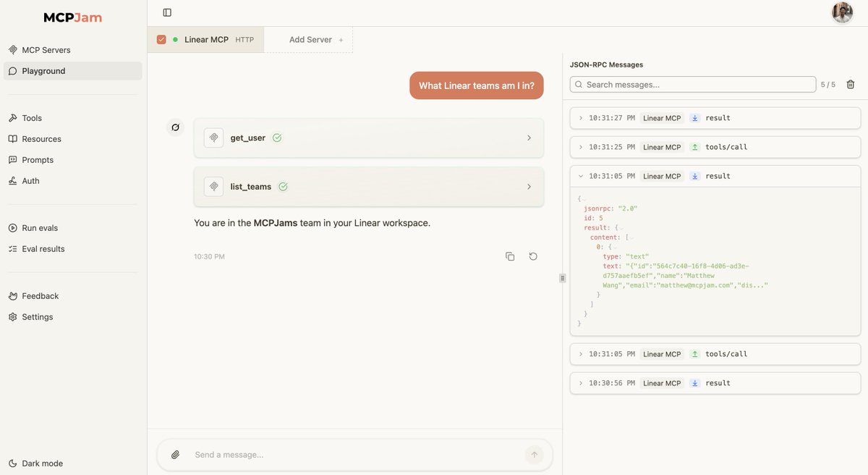
Task: Click the get_user tool icon
Action: 213,138
